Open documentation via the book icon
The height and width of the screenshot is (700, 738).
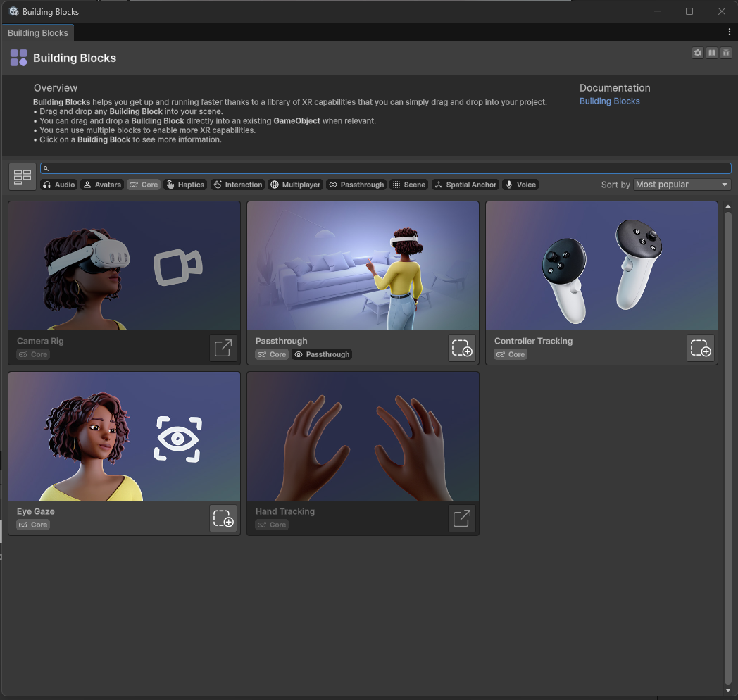click(x=712, y=53)
